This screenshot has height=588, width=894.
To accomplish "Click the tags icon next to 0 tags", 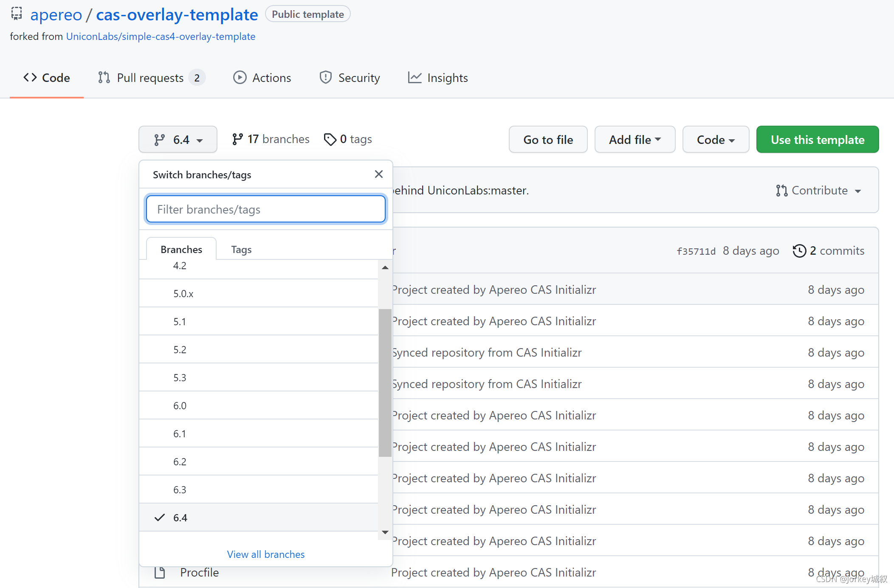I will click(x=331, y=139).
